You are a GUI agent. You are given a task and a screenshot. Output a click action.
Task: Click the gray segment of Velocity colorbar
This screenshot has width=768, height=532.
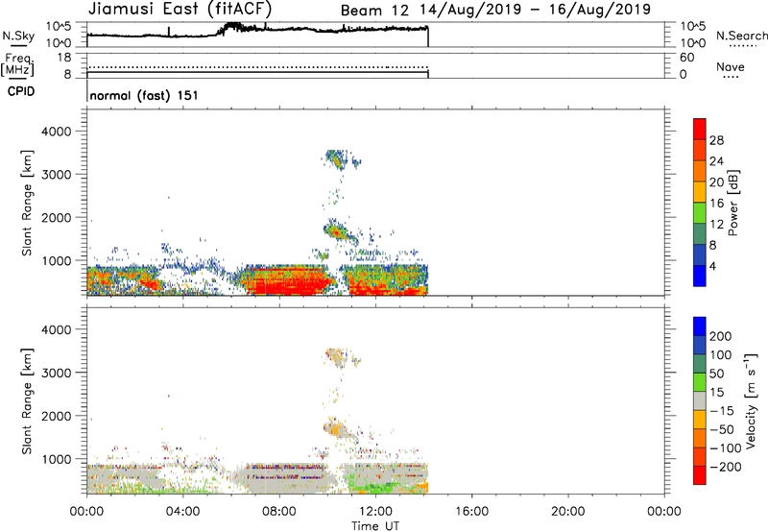(x=700, y=400)
